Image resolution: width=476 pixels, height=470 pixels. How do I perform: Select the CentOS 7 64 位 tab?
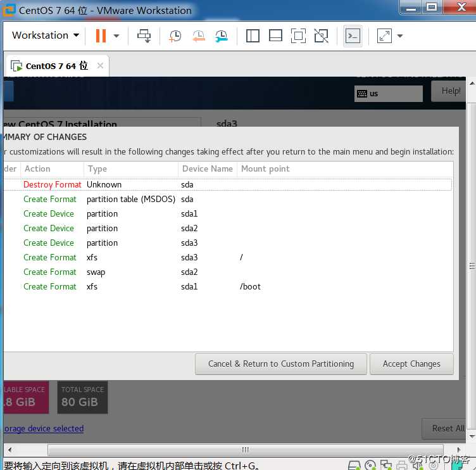57,66
